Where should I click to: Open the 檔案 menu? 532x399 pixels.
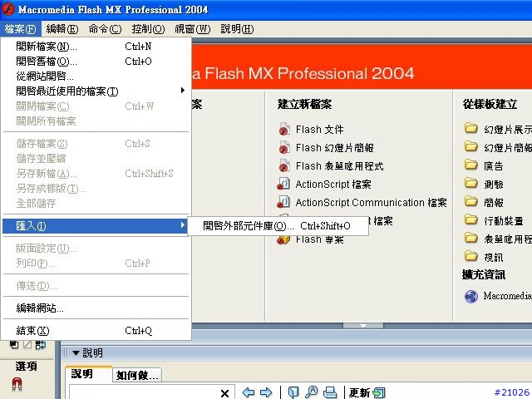20,29
